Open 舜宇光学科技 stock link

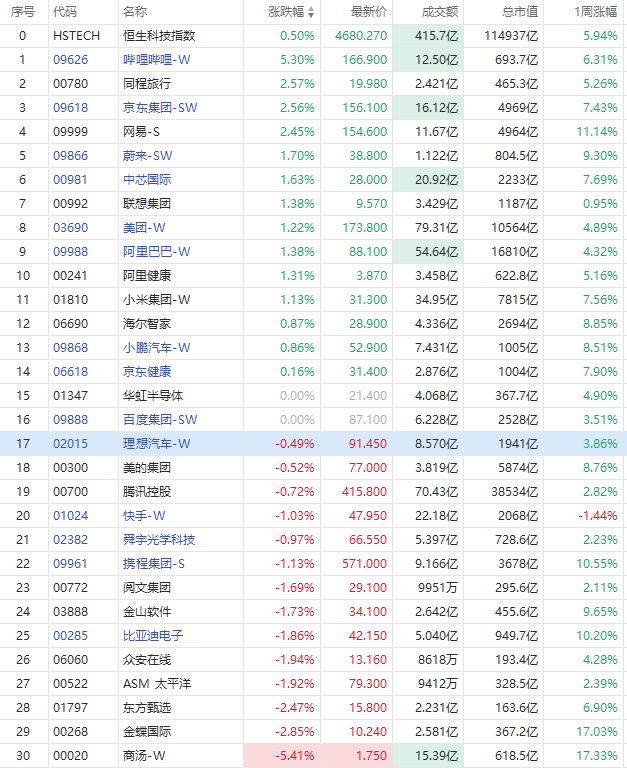[159, 540]
